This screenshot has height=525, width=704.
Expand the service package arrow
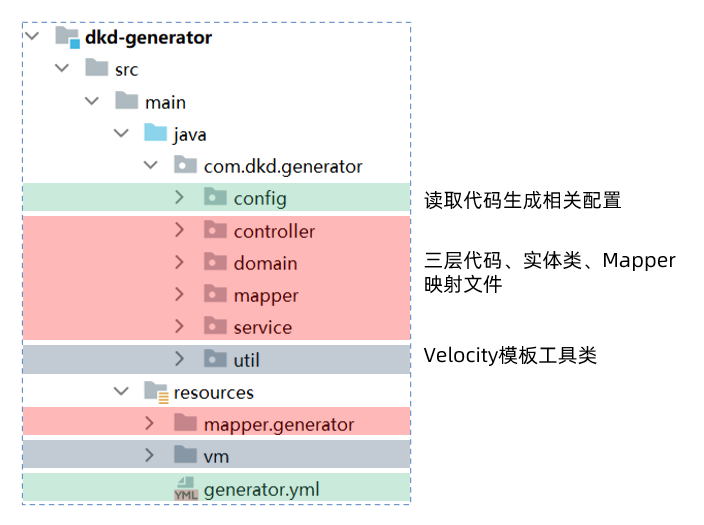[179, 326]
